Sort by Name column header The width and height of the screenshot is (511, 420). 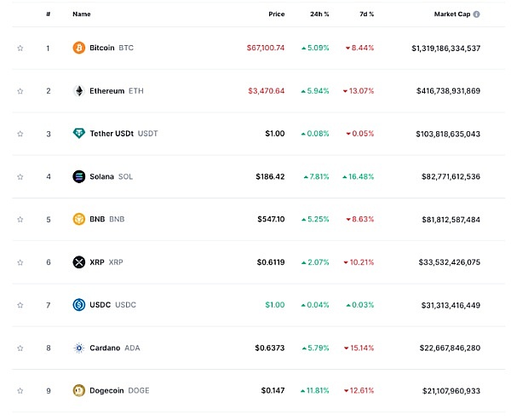pos(82,14)
